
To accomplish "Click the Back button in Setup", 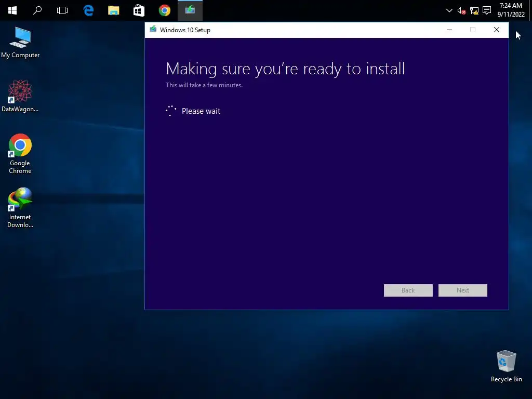I will pos(408,290).
